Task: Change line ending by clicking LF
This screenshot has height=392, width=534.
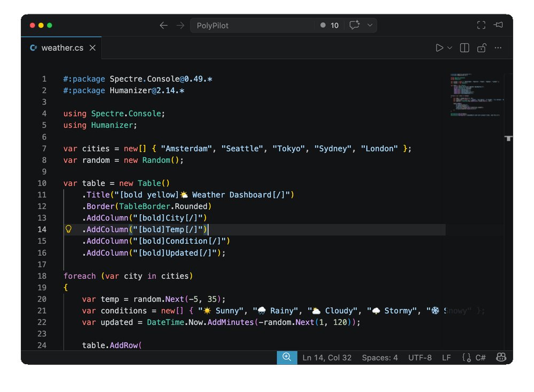Action: tap(446, 357)
